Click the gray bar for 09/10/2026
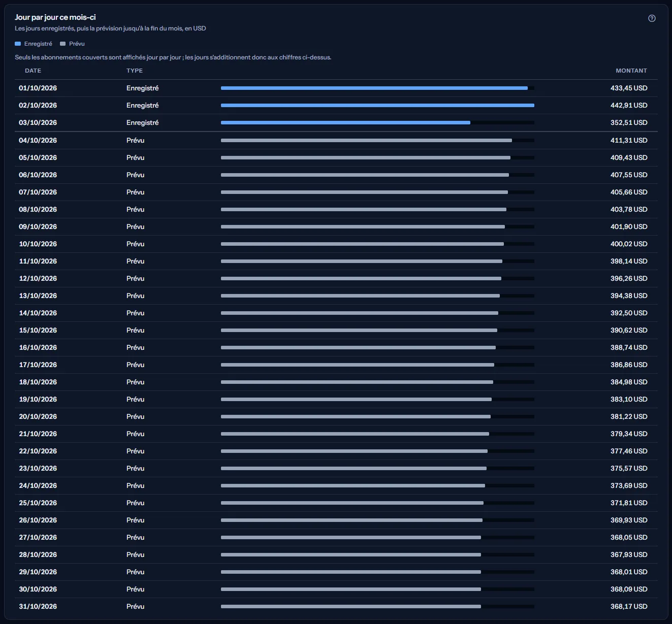The height and width of the screenshot is (624, 672). pyautogui.click(x=363, y=226)
